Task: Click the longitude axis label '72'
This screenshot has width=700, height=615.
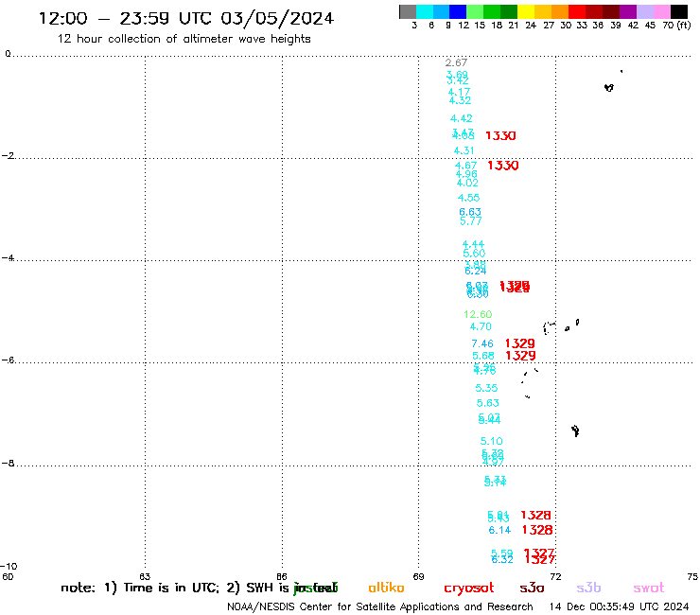Action: point(555,576)
